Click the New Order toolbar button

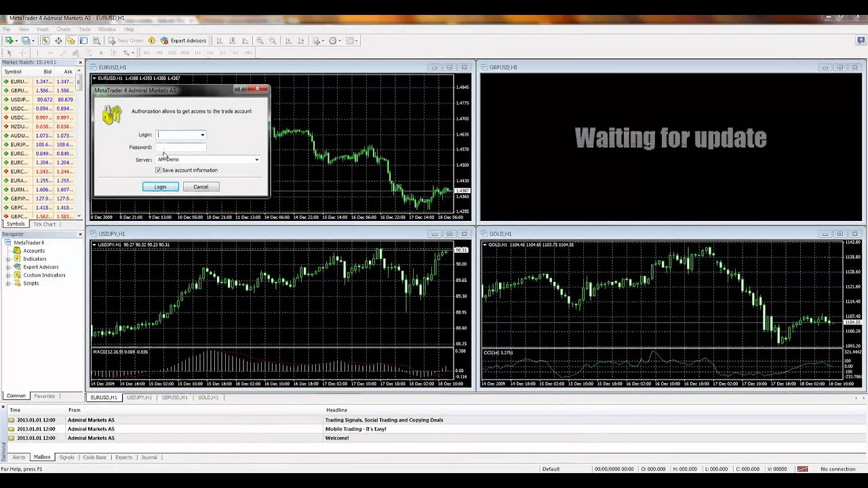pos(125,41)
